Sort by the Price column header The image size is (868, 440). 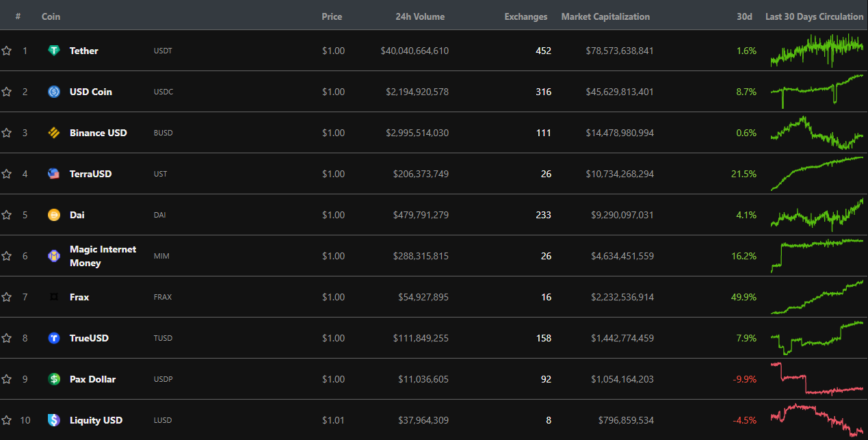[x=332, y=16]
